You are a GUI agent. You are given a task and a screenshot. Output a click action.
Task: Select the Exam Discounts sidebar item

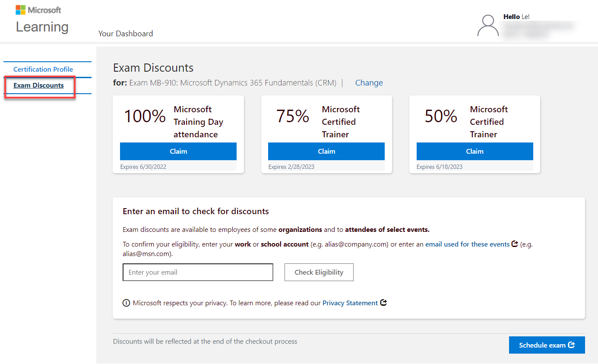click(38, 85)
